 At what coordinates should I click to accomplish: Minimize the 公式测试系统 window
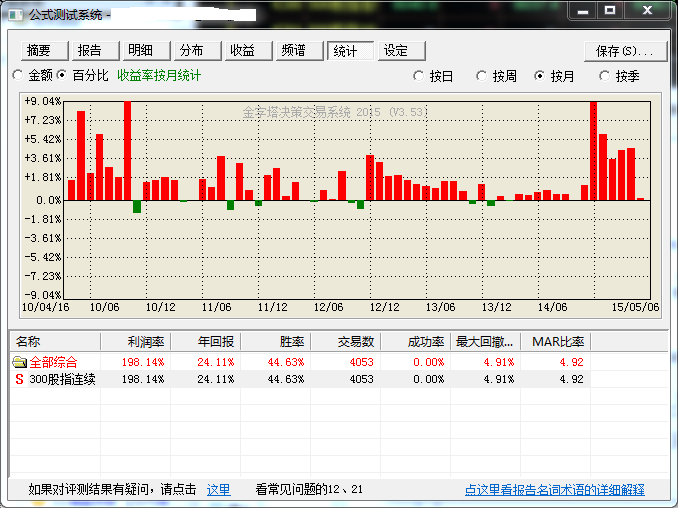click(583, 11)
